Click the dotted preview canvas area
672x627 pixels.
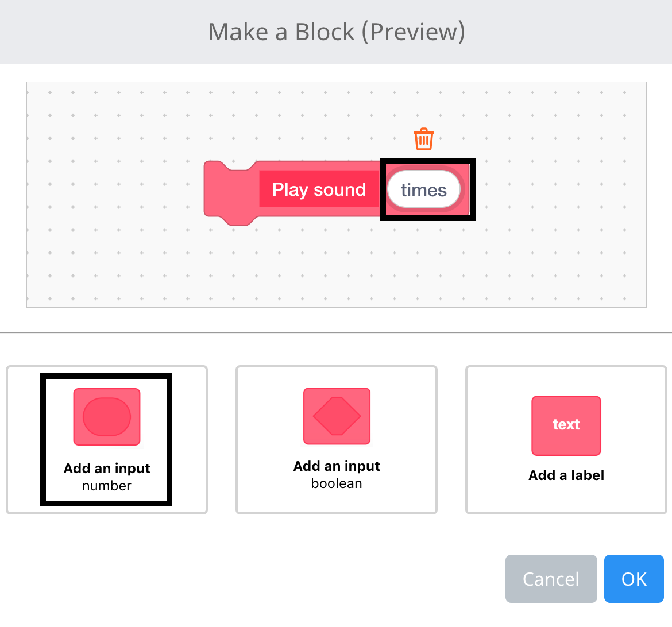(x=115, y=264)
